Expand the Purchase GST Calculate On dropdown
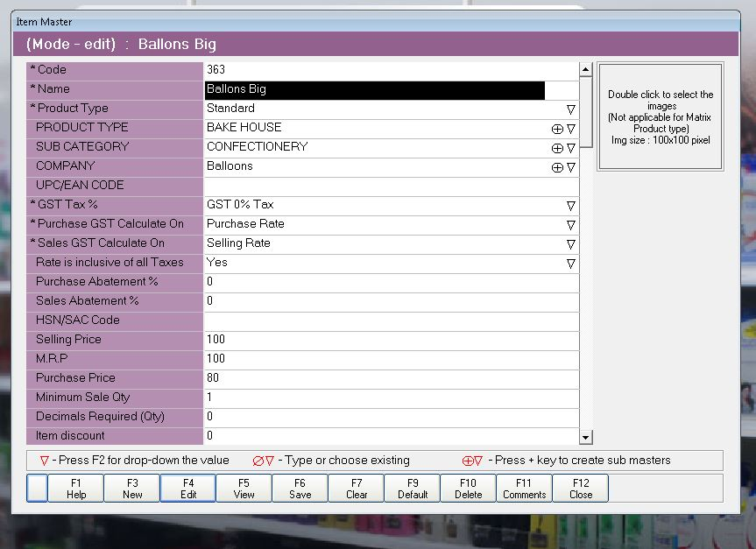Screen dimensions: 756x549 pyautogui.click(x=571, y=226)
